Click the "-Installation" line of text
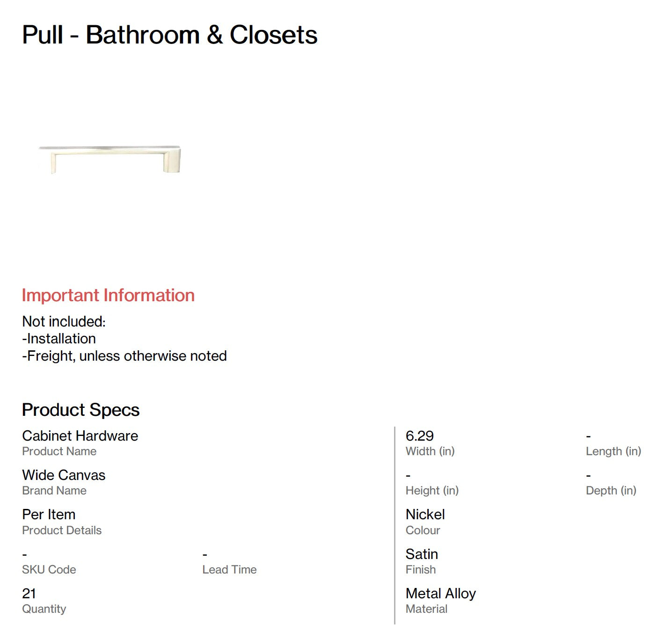The width and height of the screenshot is (672, 638). click(x=59, y=339)
